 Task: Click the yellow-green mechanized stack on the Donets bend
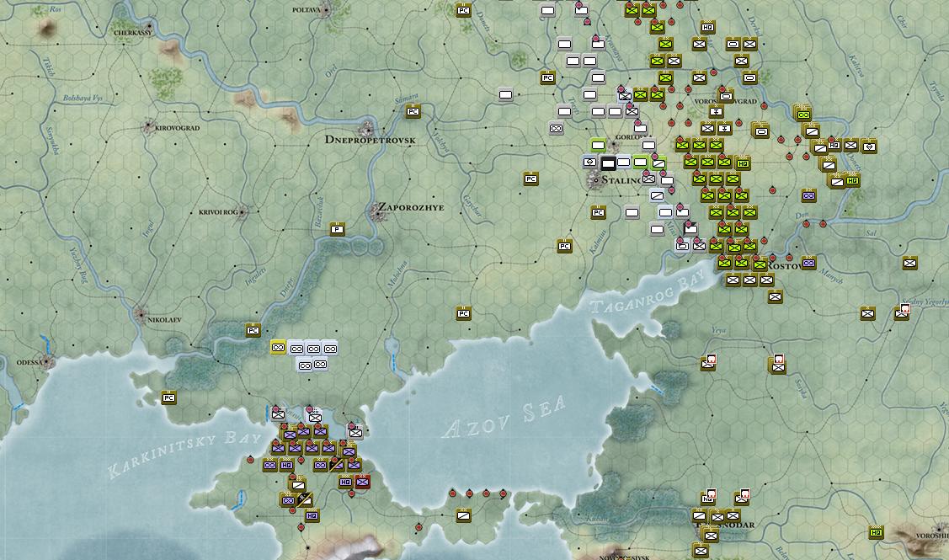click(x=803, y=115)
